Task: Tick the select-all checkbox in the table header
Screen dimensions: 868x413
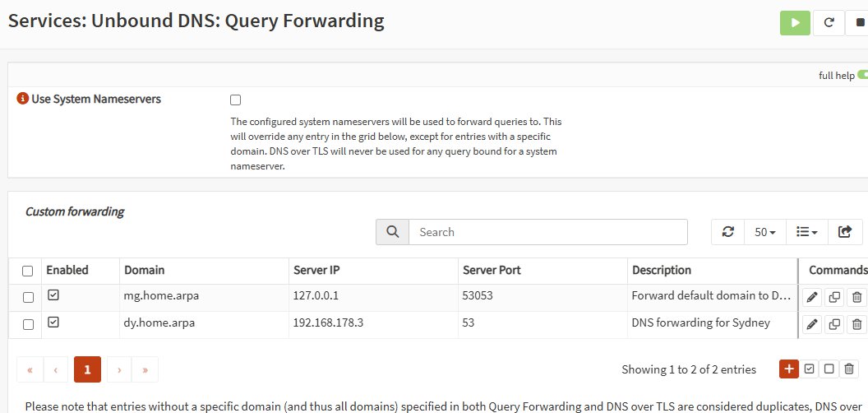Action: [27, 271]
